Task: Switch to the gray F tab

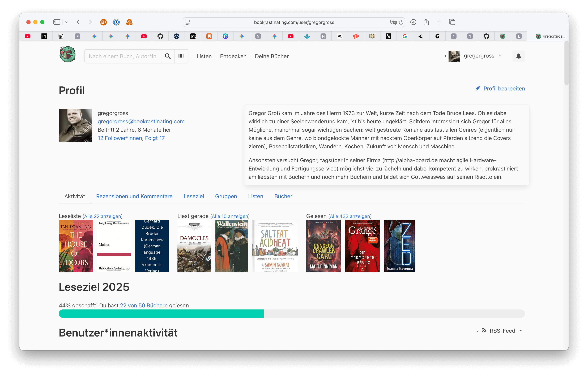Action: pos(78,36)
